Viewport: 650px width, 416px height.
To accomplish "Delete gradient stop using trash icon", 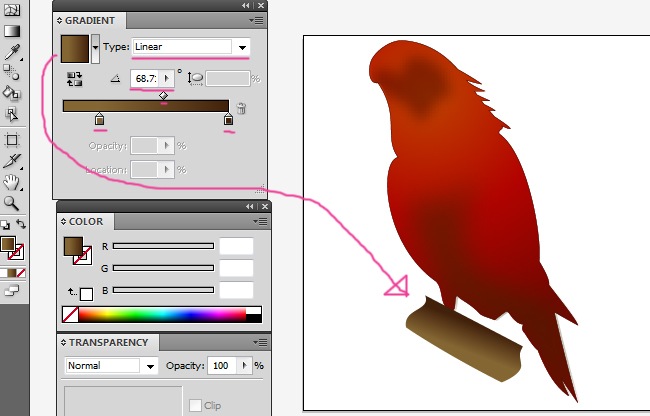I will pyautogui.click(x=241, y=107).
